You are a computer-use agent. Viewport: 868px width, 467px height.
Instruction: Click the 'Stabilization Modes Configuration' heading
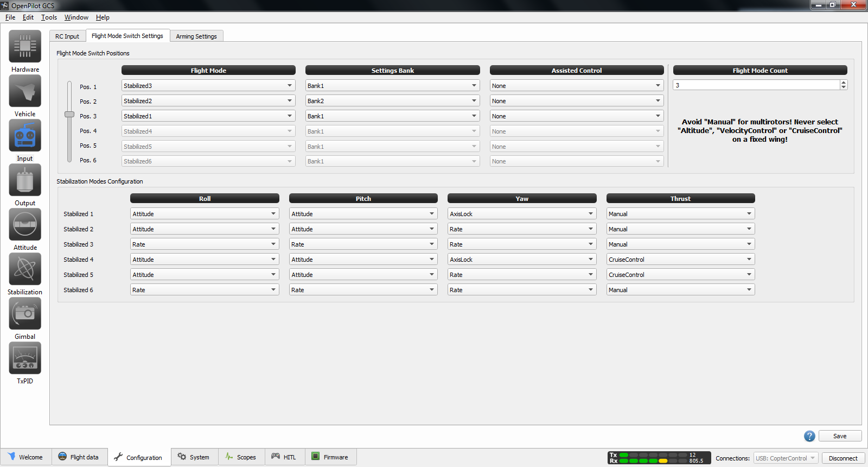tap(100, 181)
